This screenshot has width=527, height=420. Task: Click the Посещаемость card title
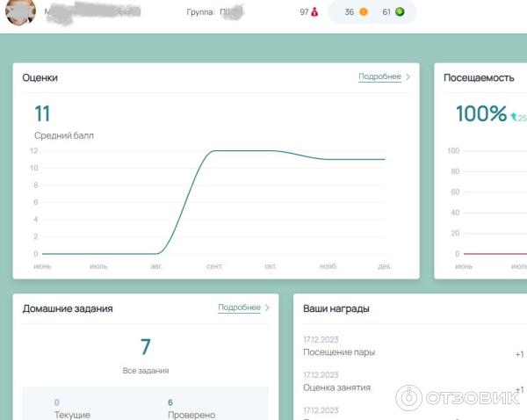[x=479, y=77]
